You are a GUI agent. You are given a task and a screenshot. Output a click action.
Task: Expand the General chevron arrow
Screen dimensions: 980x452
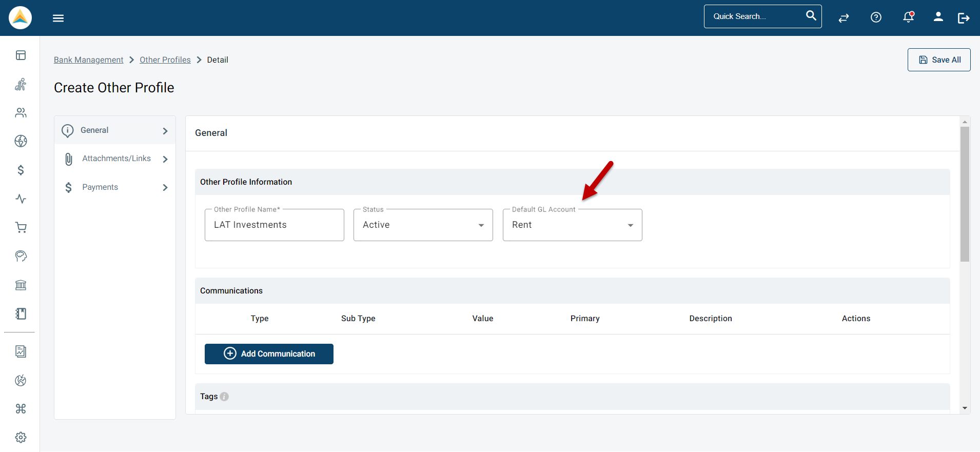tap(165, 131)
